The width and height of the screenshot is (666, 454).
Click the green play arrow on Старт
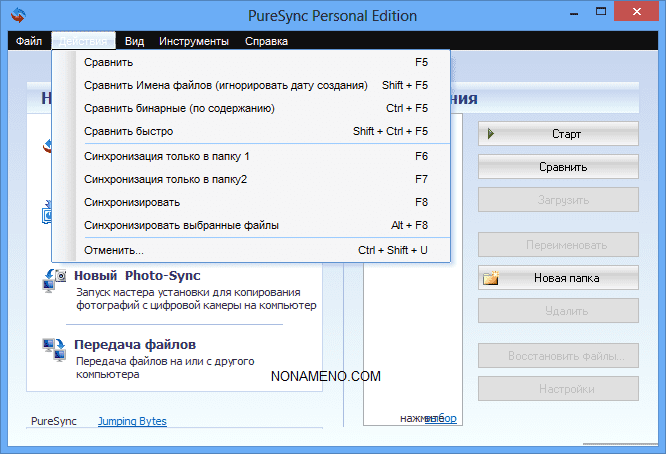pyautogui.click(x=491, y=133)
